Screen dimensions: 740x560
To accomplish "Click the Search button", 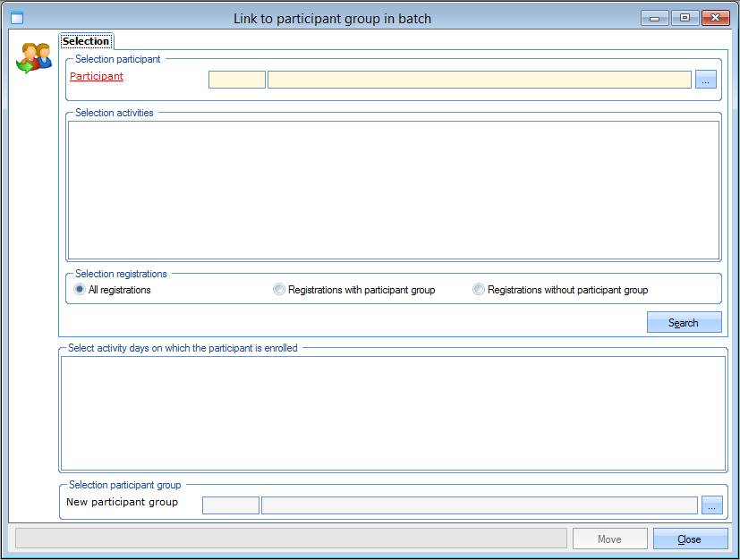I will click(x=684, y=323).
